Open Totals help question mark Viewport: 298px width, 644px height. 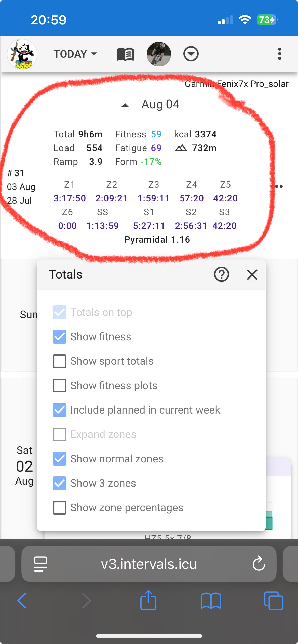point(221,274)
